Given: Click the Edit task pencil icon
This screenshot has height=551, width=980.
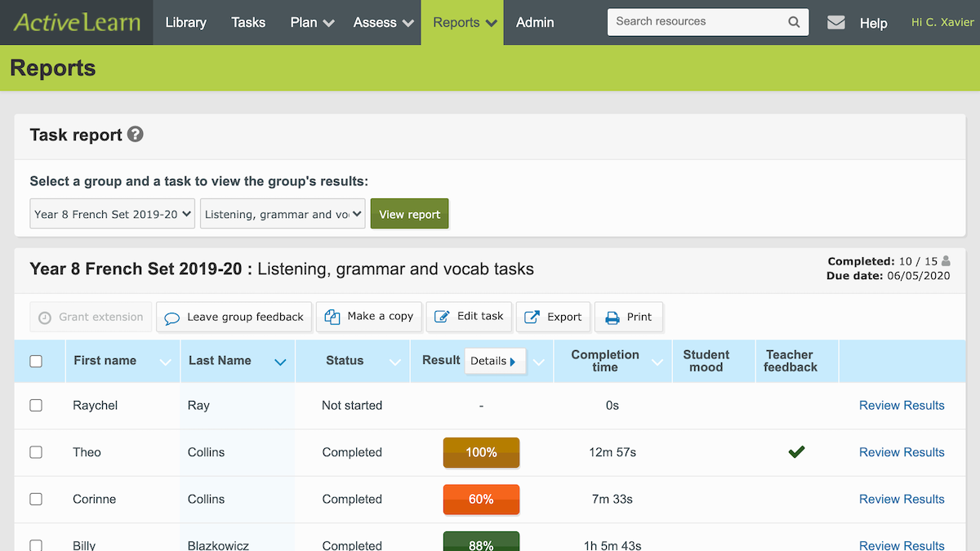Looking at the screenshot, I should point(442,317).
